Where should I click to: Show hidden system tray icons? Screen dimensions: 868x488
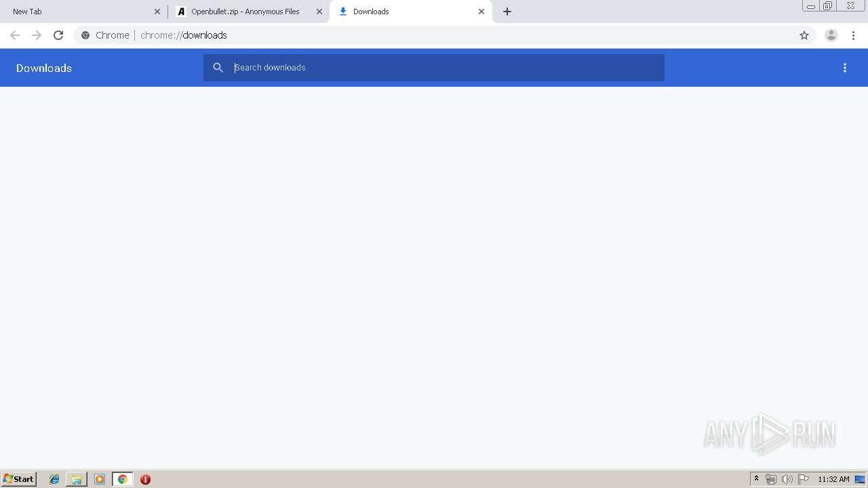tap(757, 479)
